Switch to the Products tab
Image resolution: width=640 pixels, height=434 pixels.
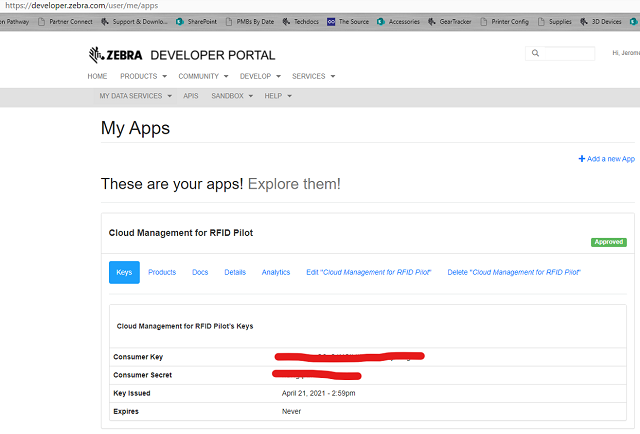coord(162,272)
